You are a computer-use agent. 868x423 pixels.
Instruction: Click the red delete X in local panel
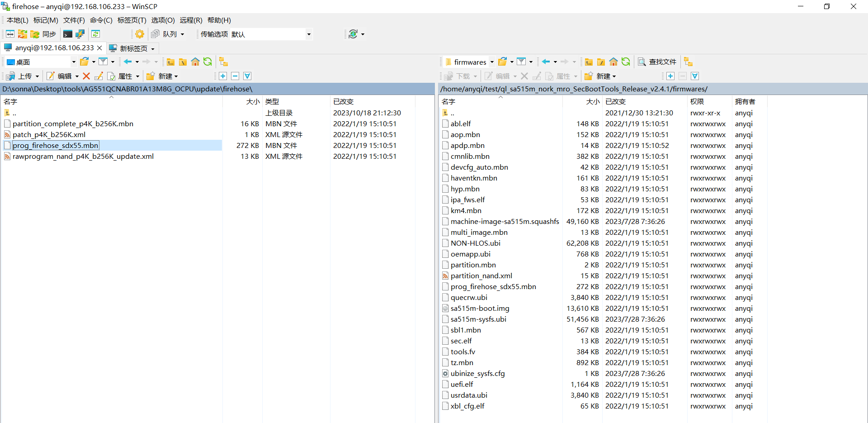86,76
